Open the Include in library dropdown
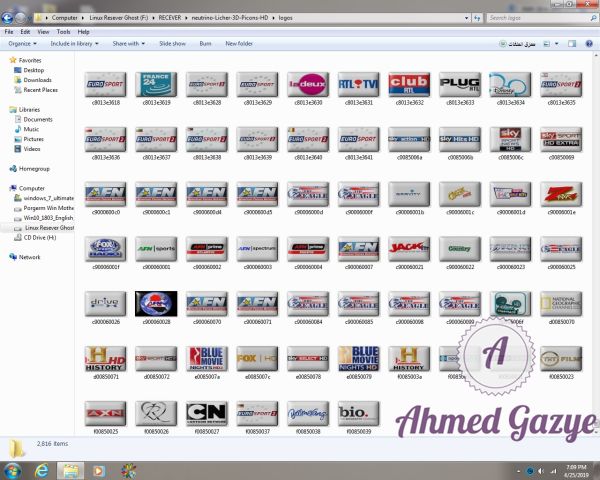The height and width of the screenshot is (480, 600). coord(74,44)
